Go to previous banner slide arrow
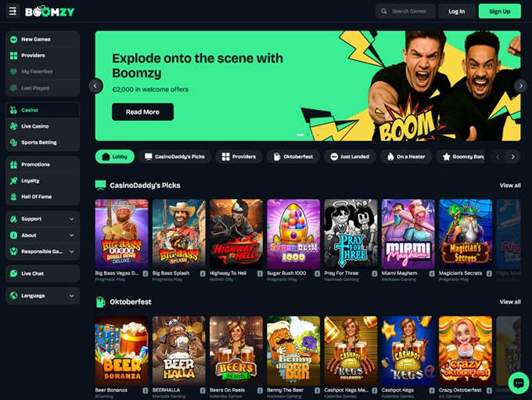Screen dimensions: 532x400 click(x=95, y=86)
